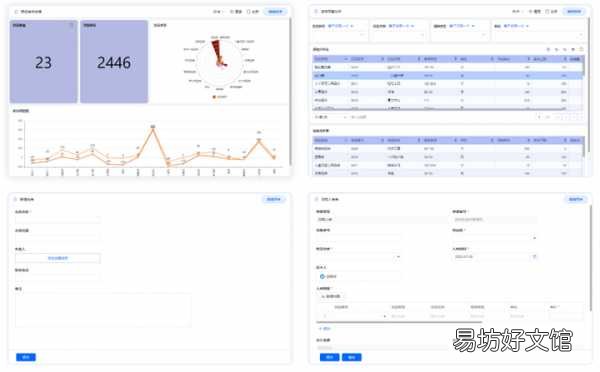Click the fourth toolbar icon above the upper table
Image resolution: width=600 pixels, height=372 pixels.
pyautogui.click(x=573, y=49)
